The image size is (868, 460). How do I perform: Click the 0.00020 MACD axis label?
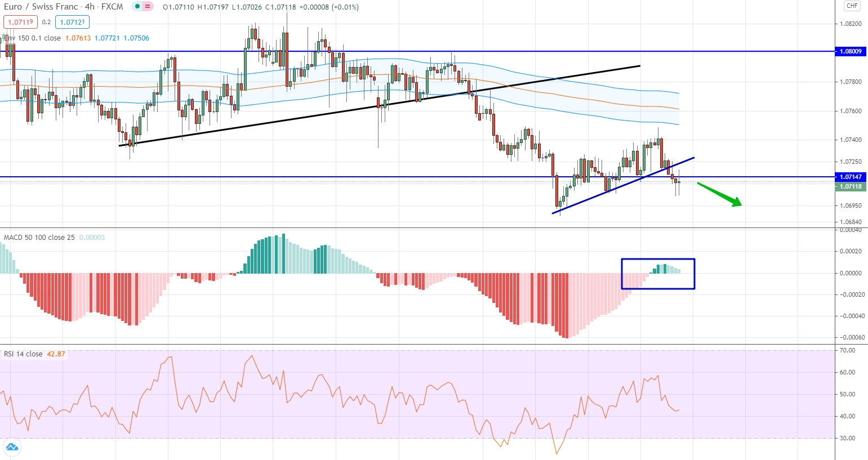click(x=851, y=252)
